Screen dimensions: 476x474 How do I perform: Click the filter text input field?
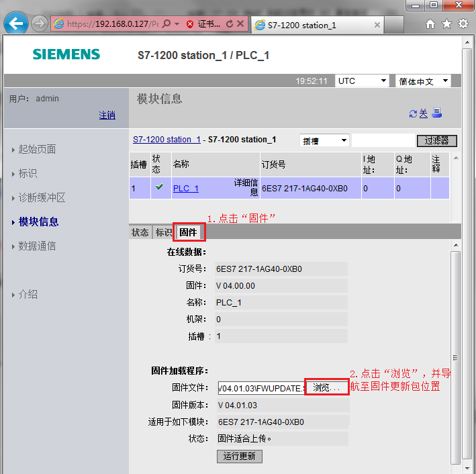pyautogui.click(x=383, y=140)
